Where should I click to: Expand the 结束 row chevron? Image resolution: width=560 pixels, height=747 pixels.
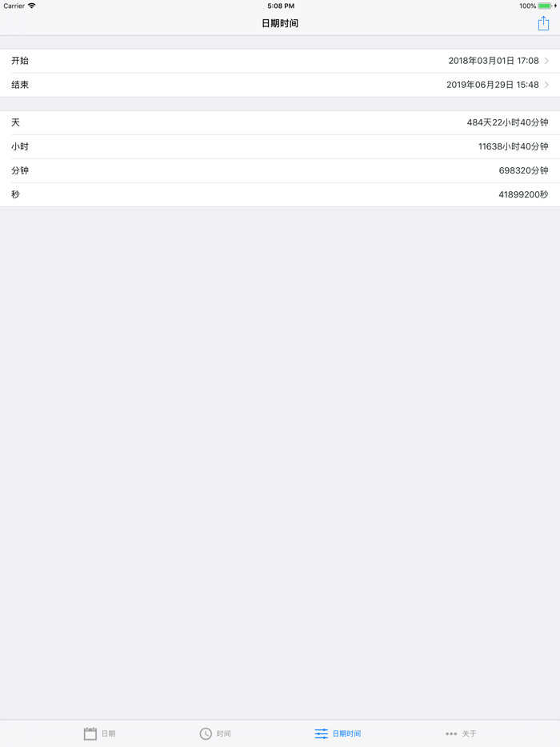click(546, 85)
